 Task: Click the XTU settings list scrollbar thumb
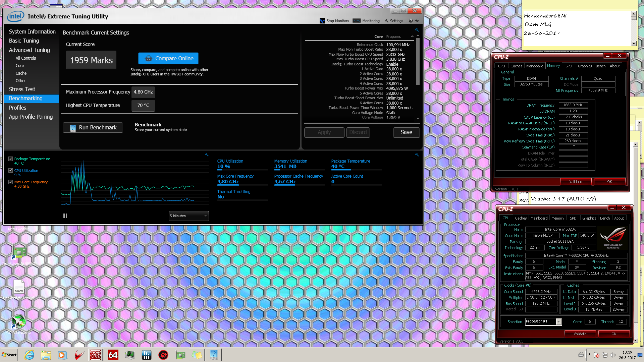pyautogui.click(x=418, y=62)
